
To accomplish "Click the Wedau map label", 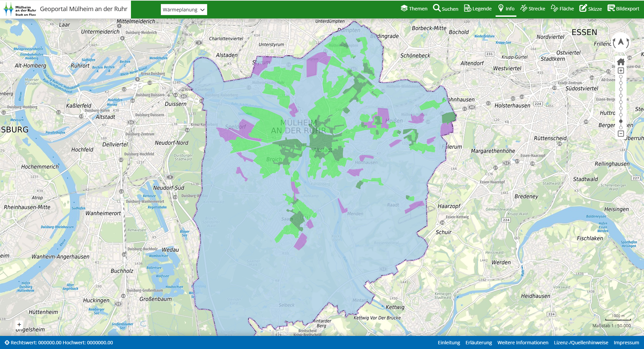I will click(170, 250).
